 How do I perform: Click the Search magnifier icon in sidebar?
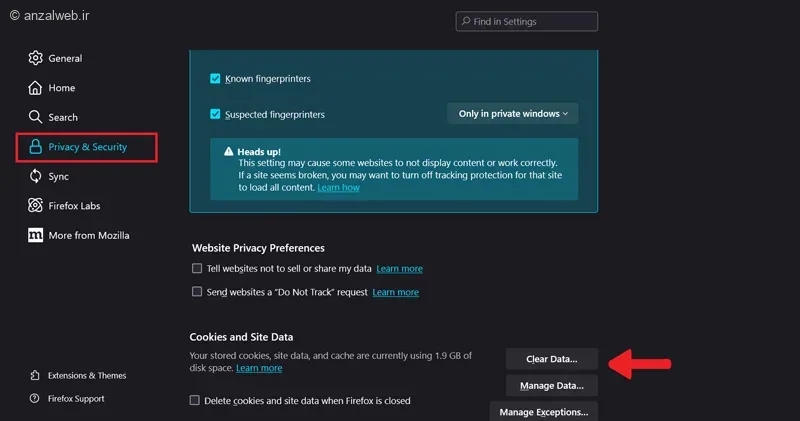(x=36, y=117)
